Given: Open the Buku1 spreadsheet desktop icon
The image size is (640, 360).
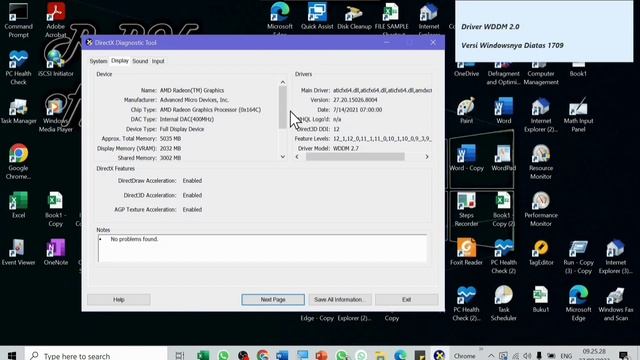Looking at the screenshot, I should point(541,300).
